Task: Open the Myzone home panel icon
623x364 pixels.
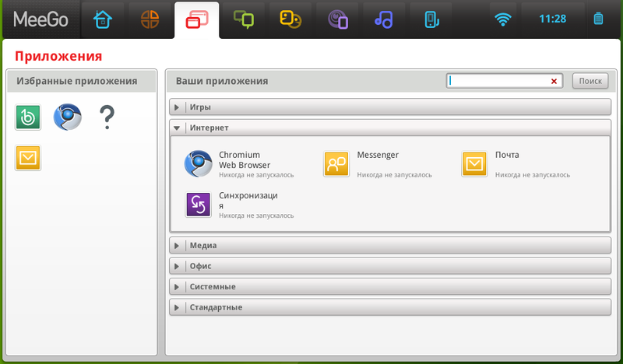Action: (x=103, y=19)
